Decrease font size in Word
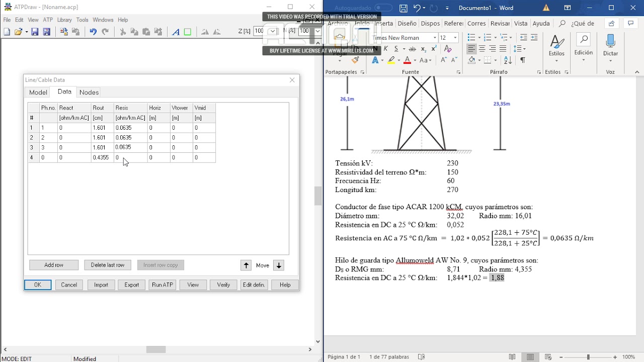Screen dimensions: 644x362 [454, 60]
